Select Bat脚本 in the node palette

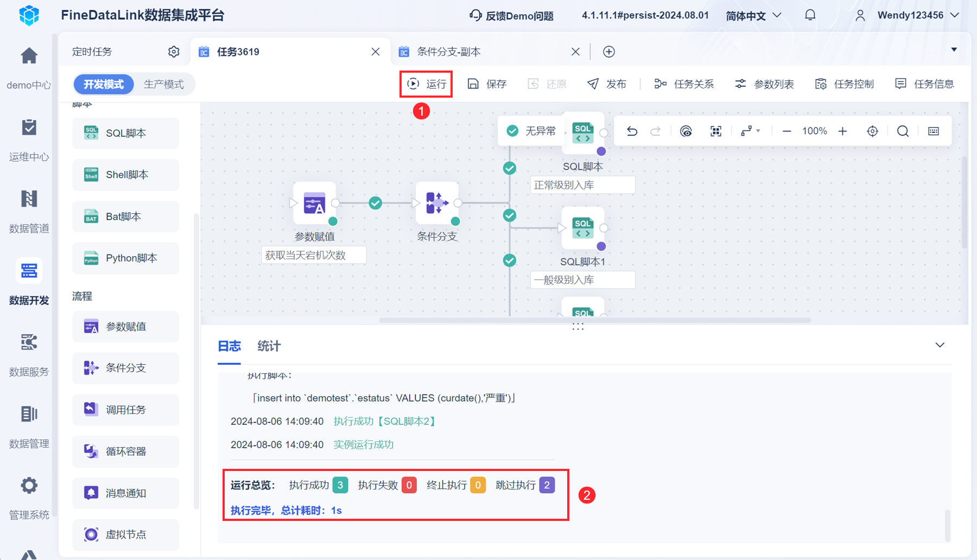125,217
